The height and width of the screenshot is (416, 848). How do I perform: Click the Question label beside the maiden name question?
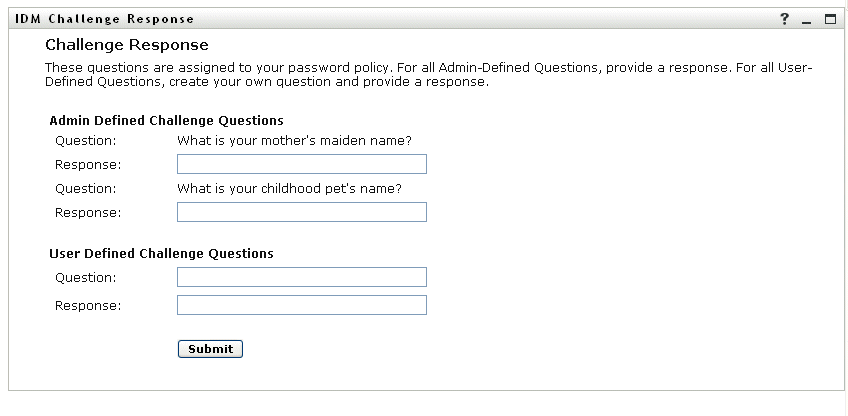[86, 141]
